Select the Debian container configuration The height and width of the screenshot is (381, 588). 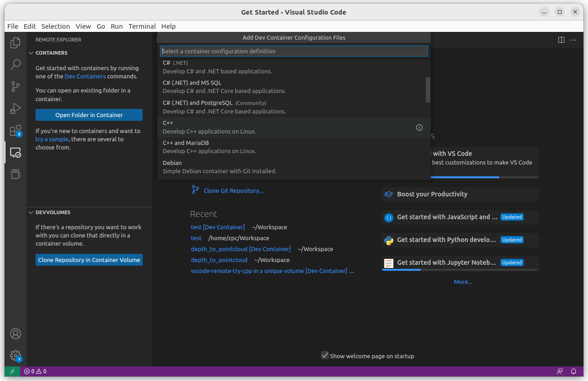click(294, 167)
